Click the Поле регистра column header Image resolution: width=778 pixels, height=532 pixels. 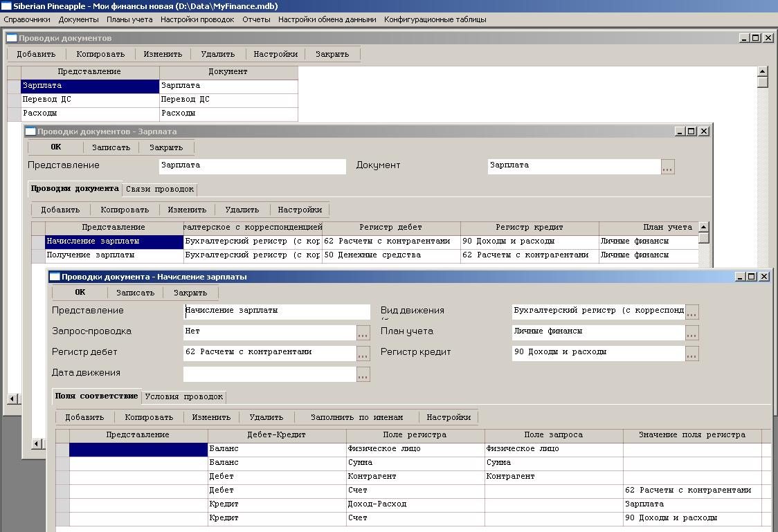pos(415,435)
